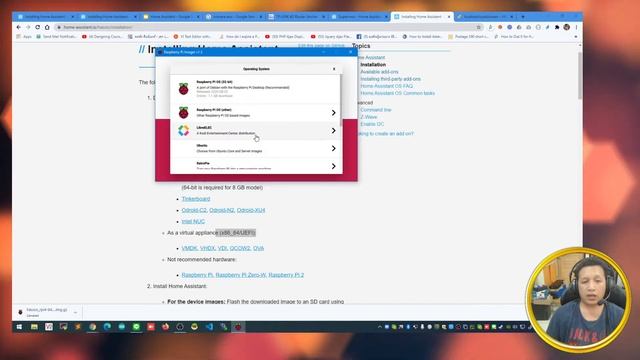Viewport: 640px width, 360px height.
Task: Select the active Installing Home Assistant tab
Action: coord(422,17)
